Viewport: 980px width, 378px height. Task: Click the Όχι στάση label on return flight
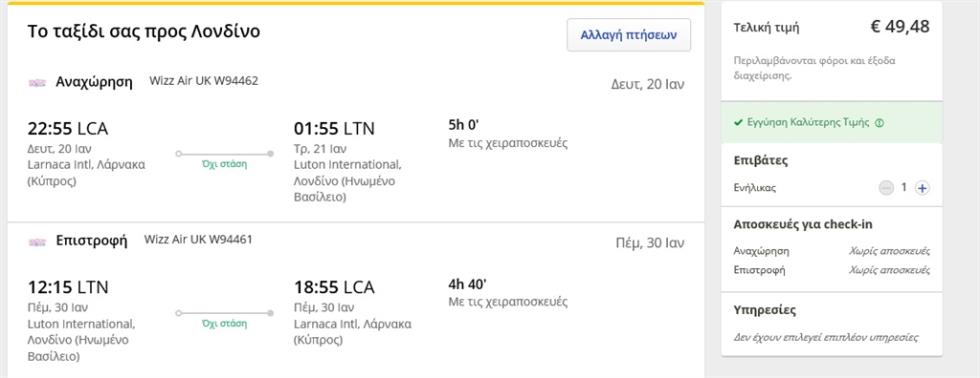[224, 324]
